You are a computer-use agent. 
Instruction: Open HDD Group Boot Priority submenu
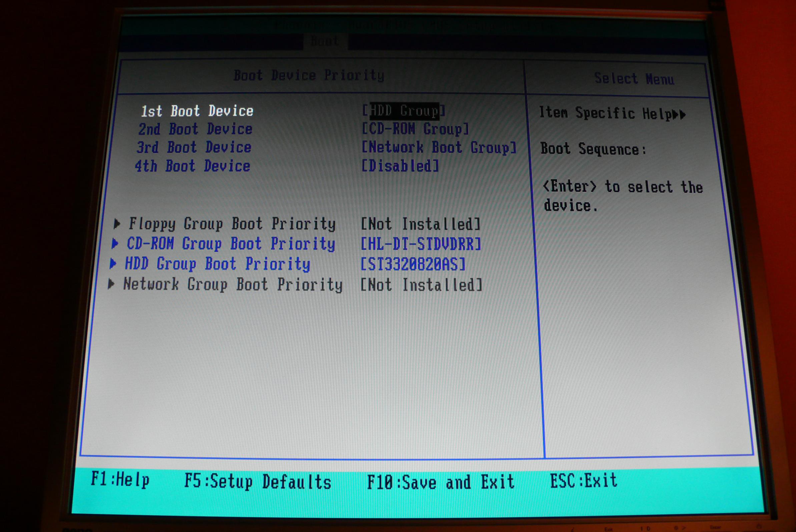tap(217, 264)
